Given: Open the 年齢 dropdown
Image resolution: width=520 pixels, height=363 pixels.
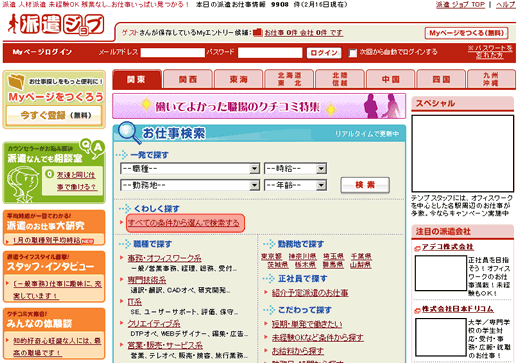Looking at the screenshot, I should click(x=295, y=185).
